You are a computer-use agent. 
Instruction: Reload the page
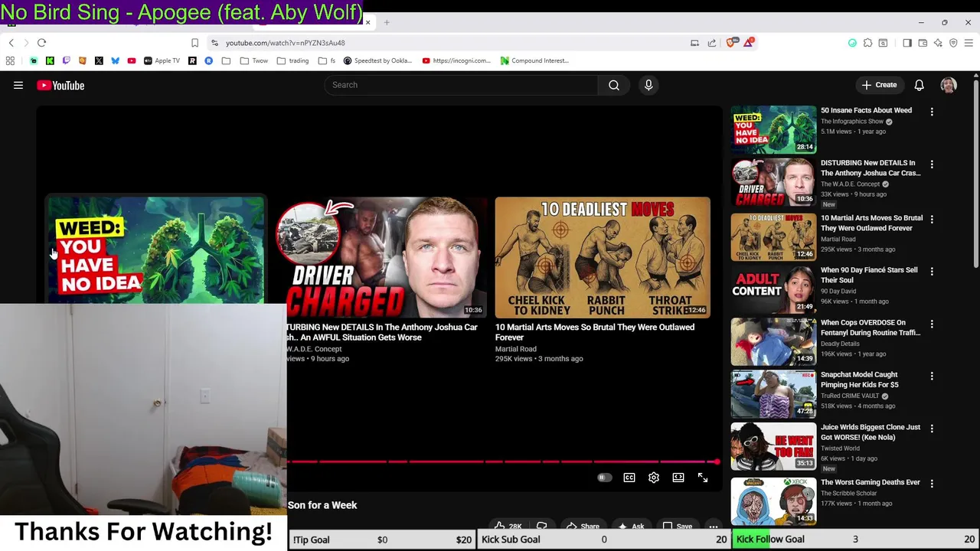pos(42,43)
